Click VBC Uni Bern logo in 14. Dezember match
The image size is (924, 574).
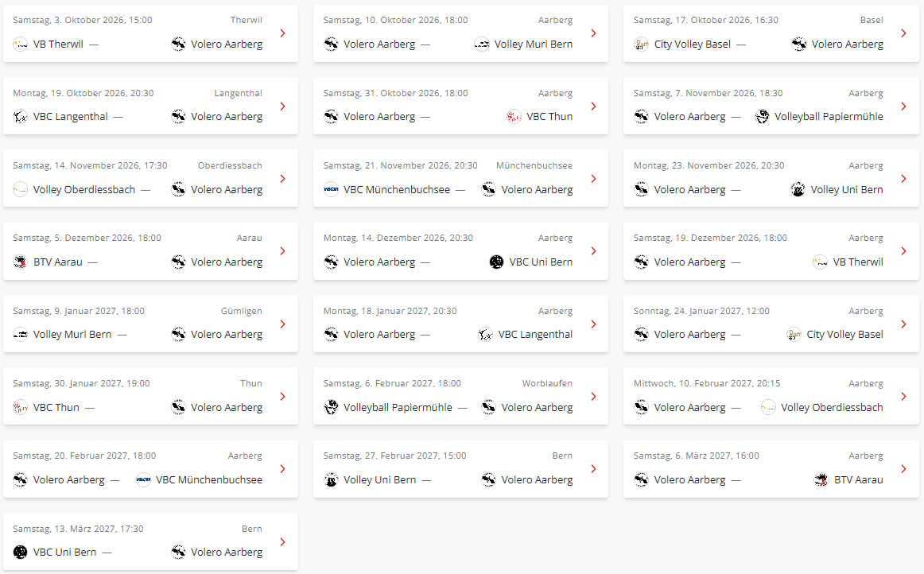497,262
